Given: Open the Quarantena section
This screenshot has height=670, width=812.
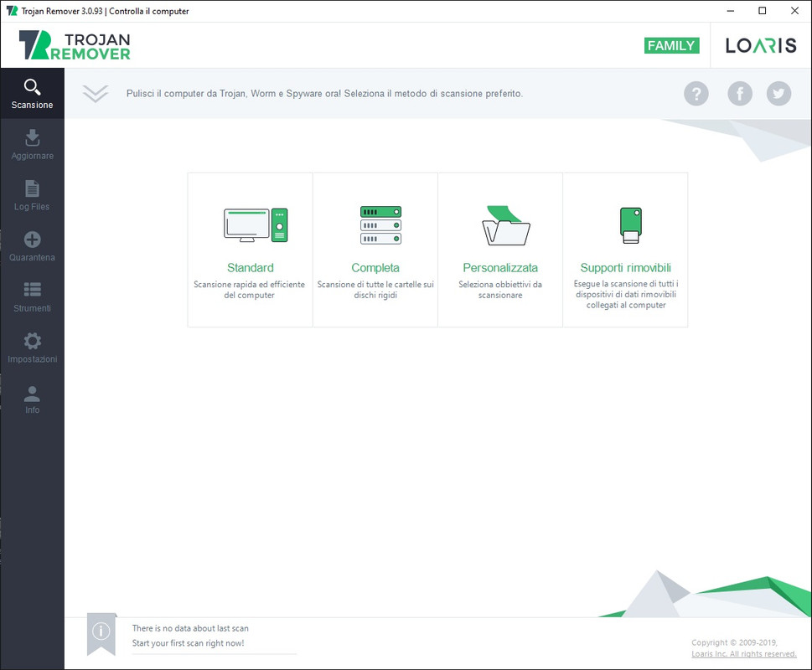Looking at the screenshot, I should 32,246.
